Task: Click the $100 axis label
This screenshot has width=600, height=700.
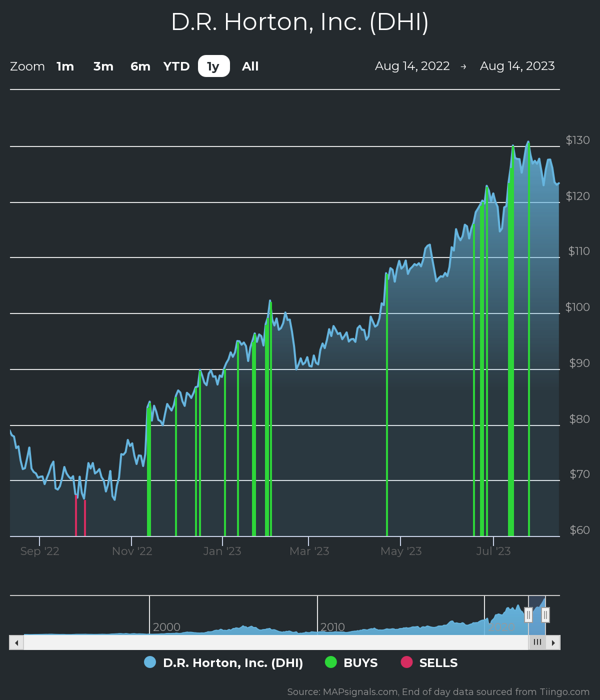Action: click(577, 307)
